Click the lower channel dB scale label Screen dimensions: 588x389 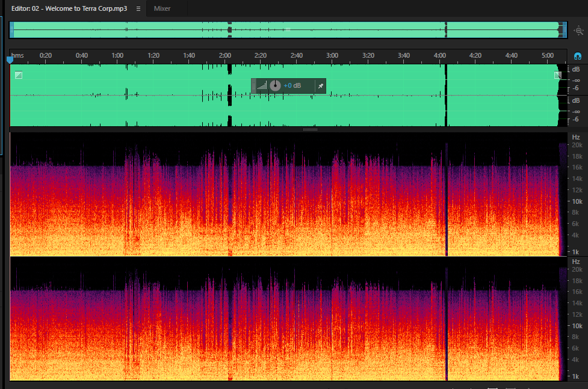click(576, 100)
